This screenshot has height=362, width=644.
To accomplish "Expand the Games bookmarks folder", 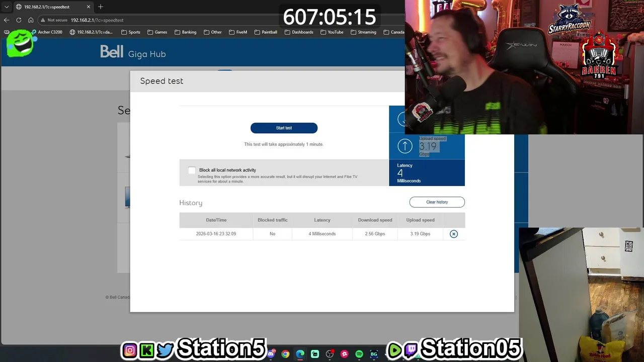I will point(157,32).
